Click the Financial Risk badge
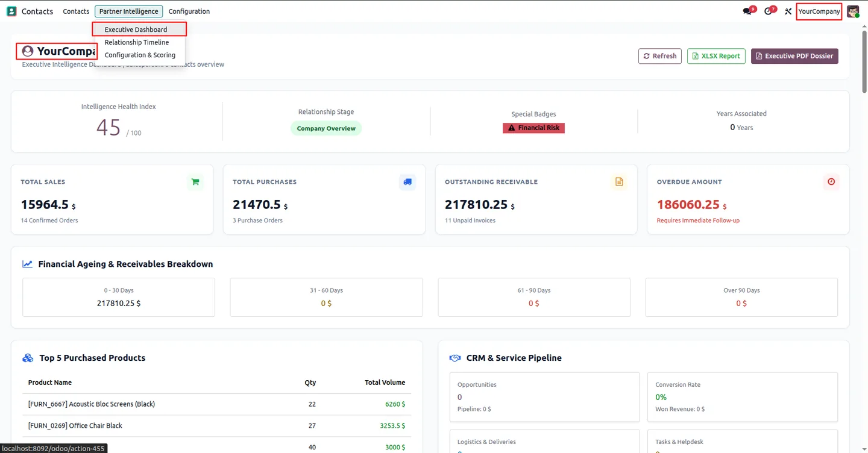This screenshot has height=453, width=868. tap(533, 128)
